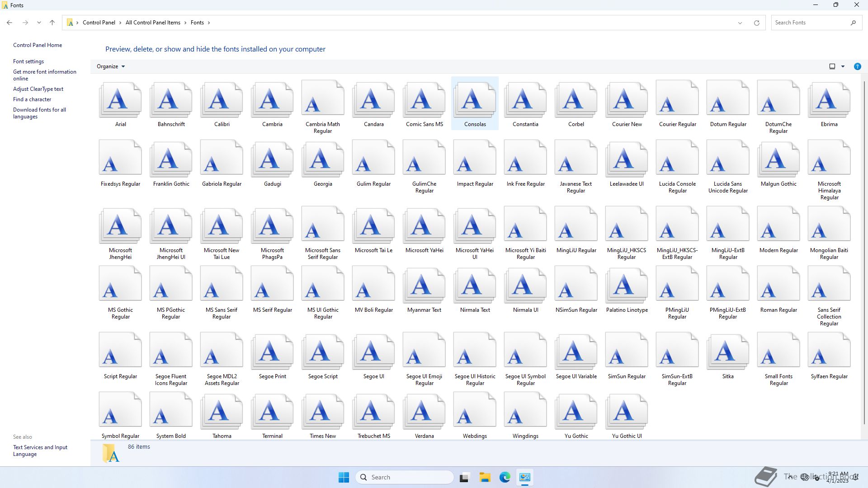
Task: Select the Lucida Console Regular font
Action: point(677,158)
